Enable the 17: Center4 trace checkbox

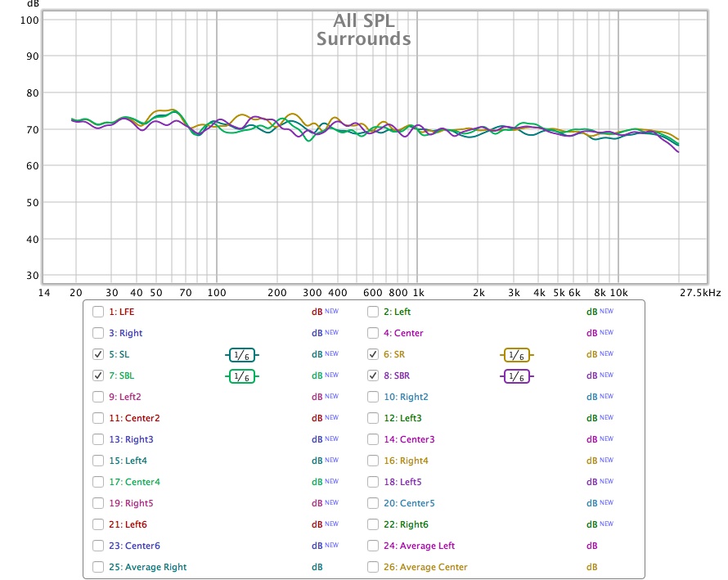tap(98, 482)
